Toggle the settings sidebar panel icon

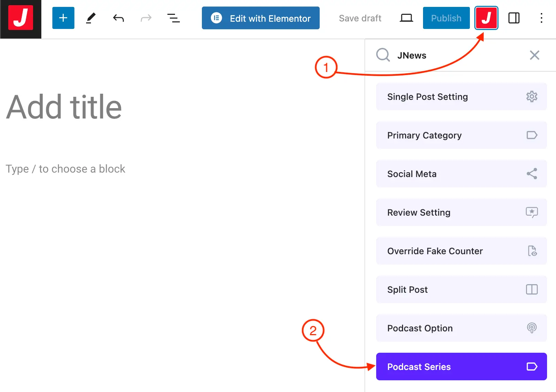tap(514, 18)
